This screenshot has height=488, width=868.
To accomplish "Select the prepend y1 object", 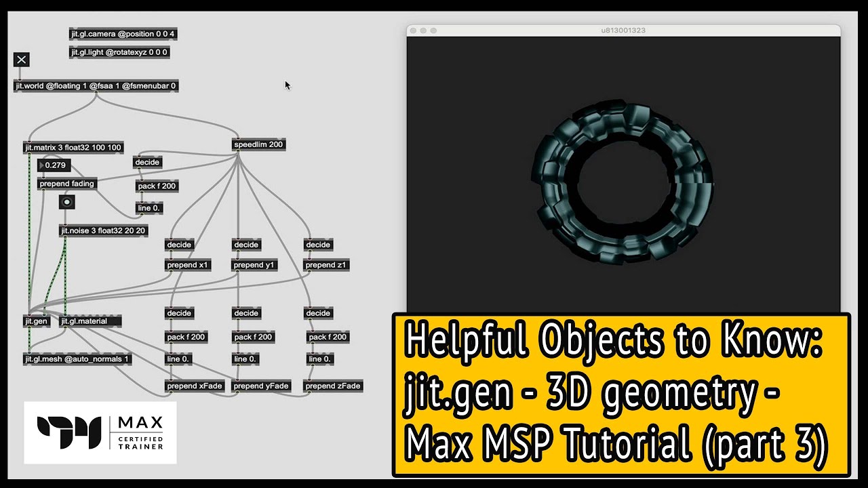I will click(x=255, y=265).
